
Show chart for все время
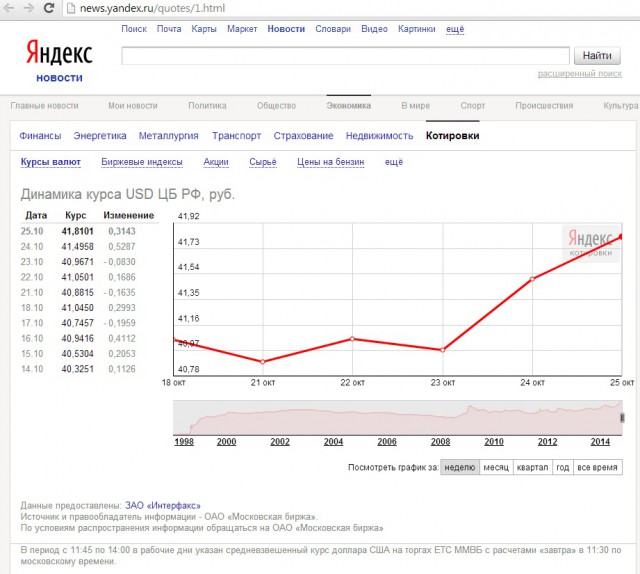coord(598,467)
